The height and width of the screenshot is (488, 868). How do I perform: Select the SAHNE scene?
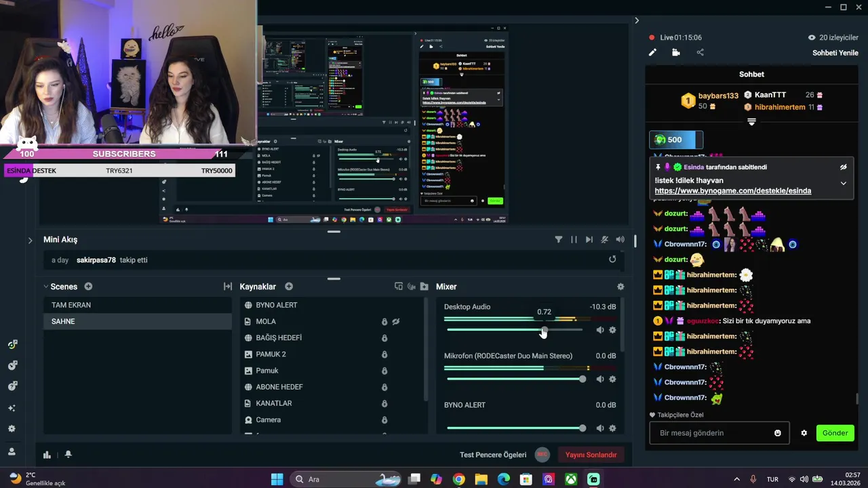coord(138,321)
